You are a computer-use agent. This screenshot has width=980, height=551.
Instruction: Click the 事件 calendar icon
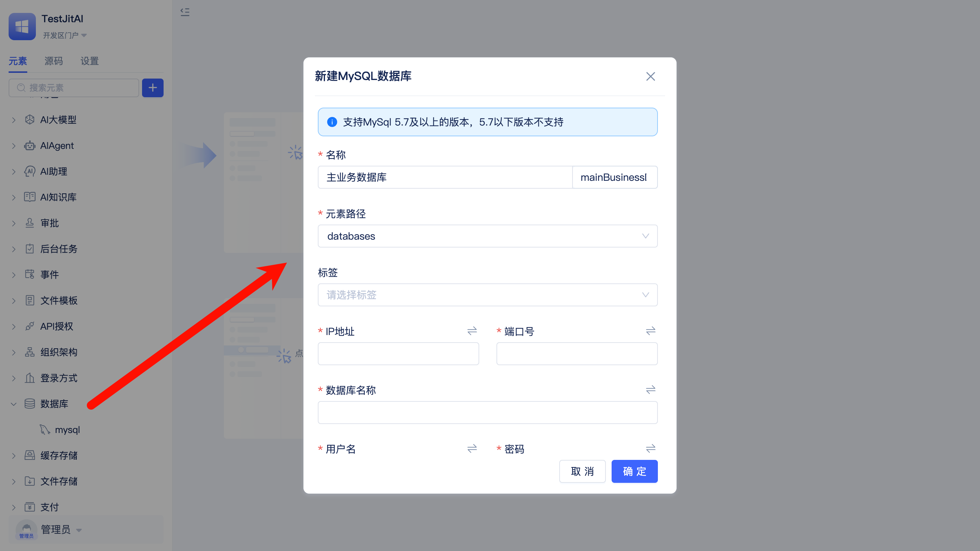30,274
